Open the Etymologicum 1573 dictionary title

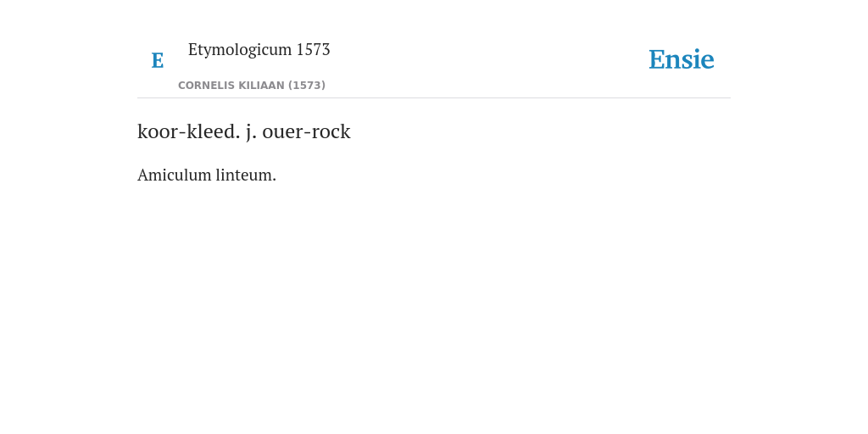[x=259, y=49]
